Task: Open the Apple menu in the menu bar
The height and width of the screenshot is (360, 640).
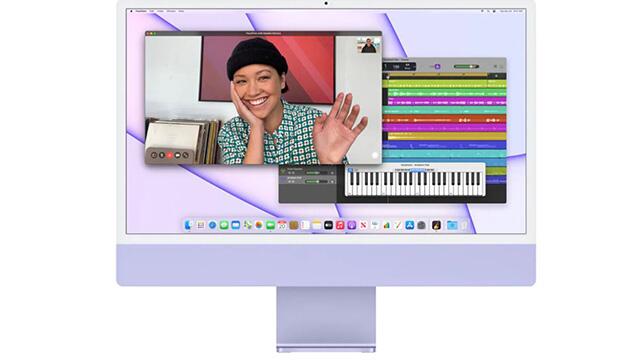Action: 131,11
